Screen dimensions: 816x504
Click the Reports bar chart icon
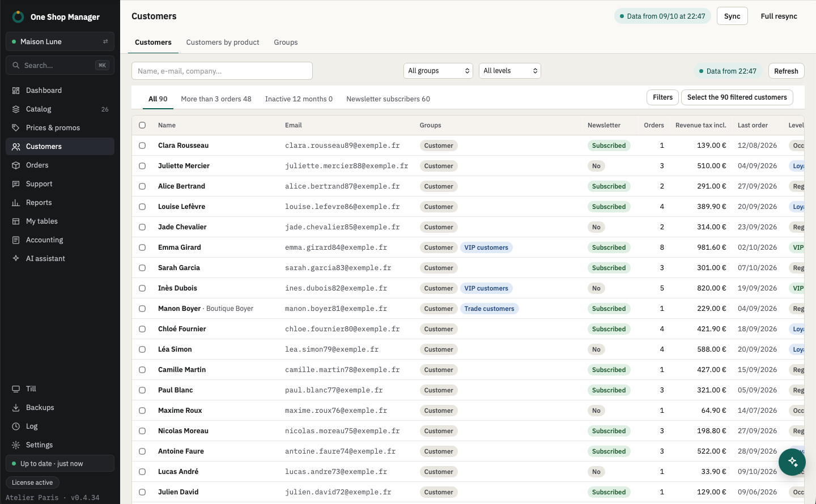click(16, 203)
